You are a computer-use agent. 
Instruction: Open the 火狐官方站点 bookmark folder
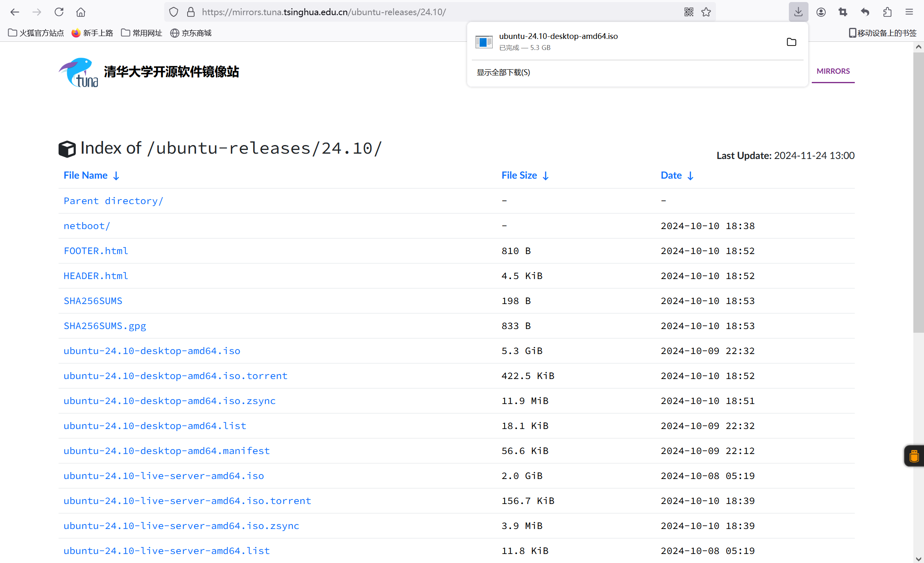click(x=36, y=33)
